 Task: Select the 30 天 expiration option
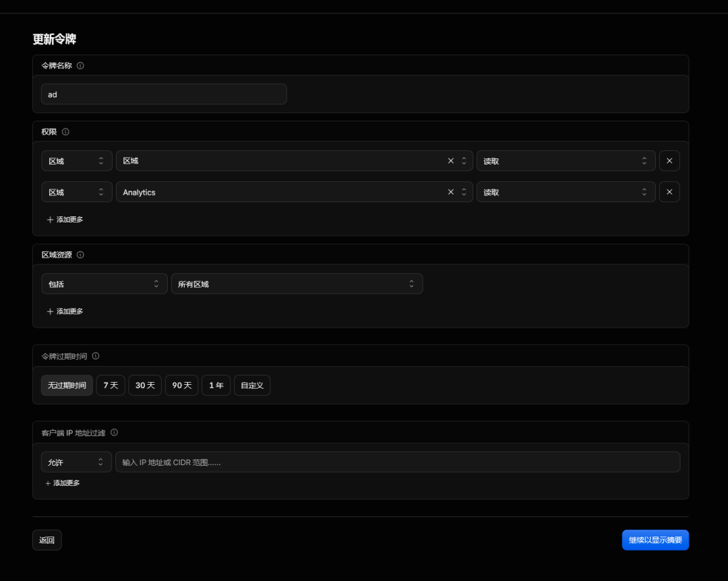click(145, 386)
